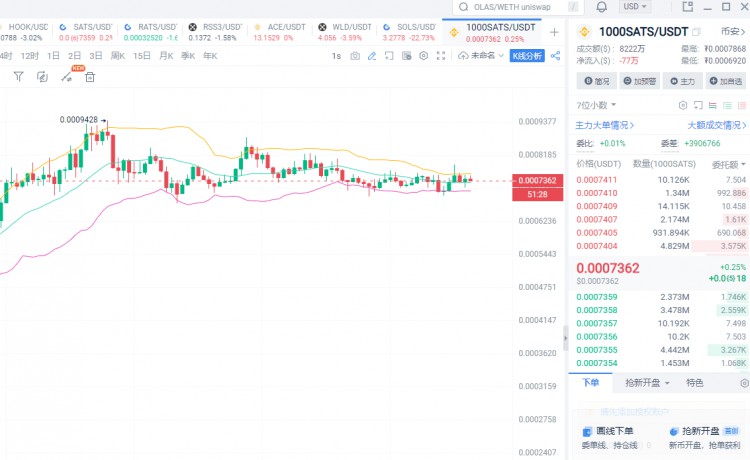
Task: Switch to the RATS/USDT tab
Action: (150, 32)
